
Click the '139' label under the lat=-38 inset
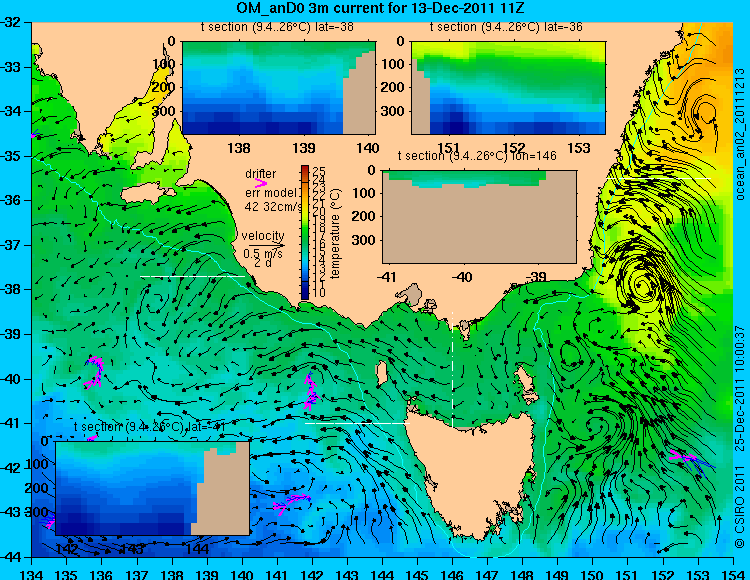click(x=304, y=148)
